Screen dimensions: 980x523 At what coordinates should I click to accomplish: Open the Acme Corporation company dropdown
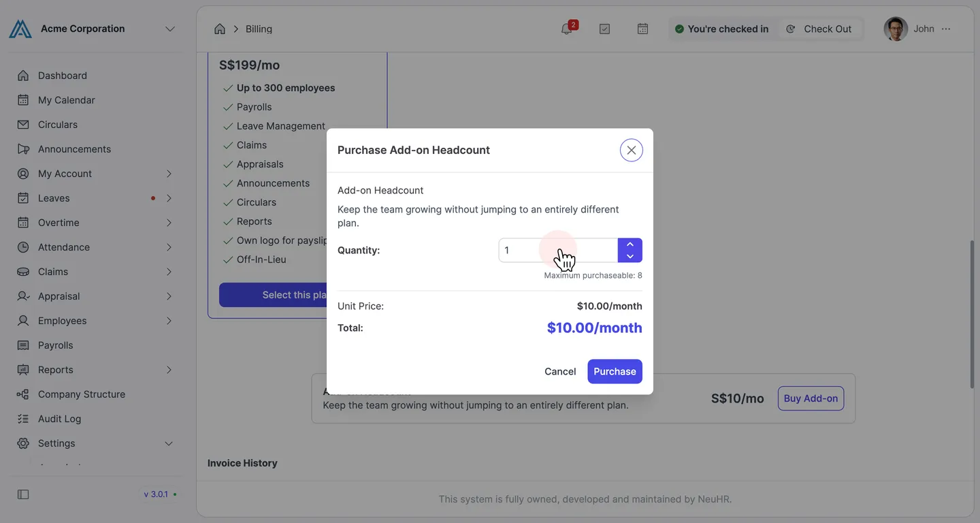coord(170,29)
